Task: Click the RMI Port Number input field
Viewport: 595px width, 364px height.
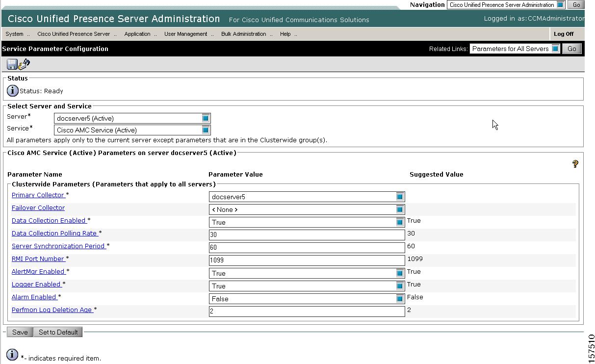Action: [307, 260]
